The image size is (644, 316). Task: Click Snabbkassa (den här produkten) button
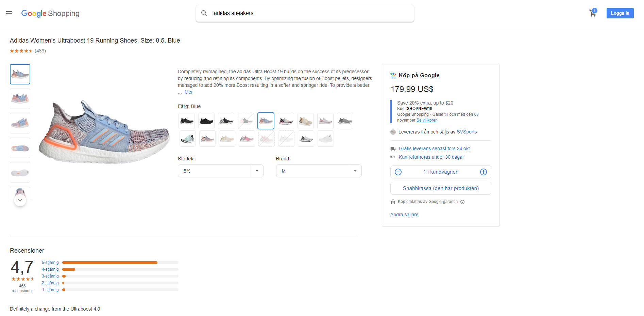pos(441,188)
